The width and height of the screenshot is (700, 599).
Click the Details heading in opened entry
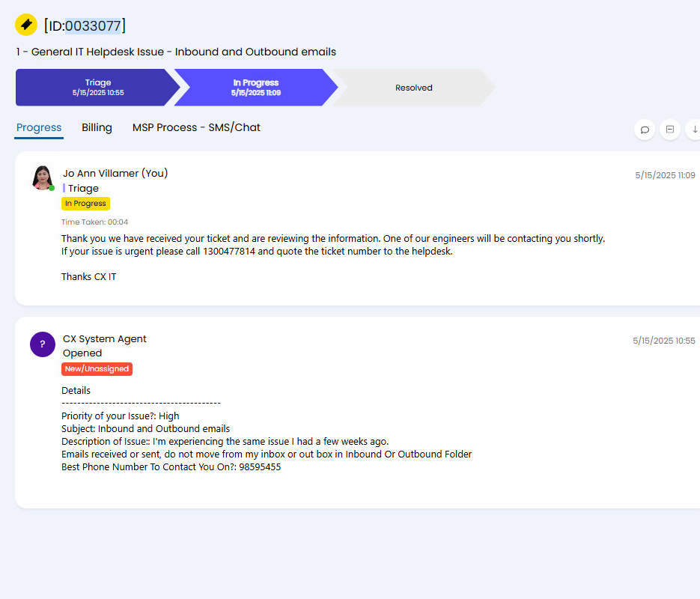click(x=76, y=391)
